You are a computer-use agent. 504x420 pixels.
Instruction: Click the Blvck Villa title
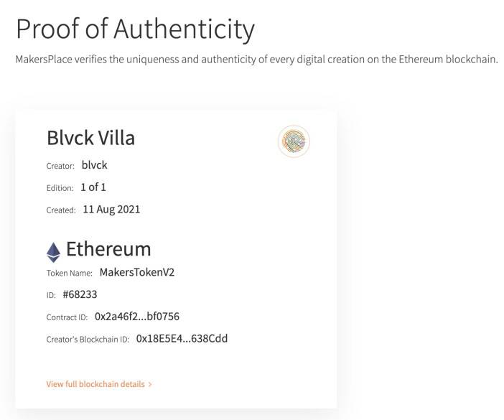click(90, 138)
